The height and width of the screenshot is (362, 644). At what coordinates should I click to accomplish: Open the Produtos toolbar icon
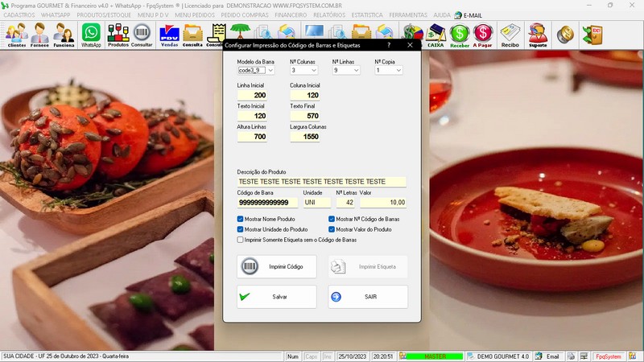(x=118, y=35)
